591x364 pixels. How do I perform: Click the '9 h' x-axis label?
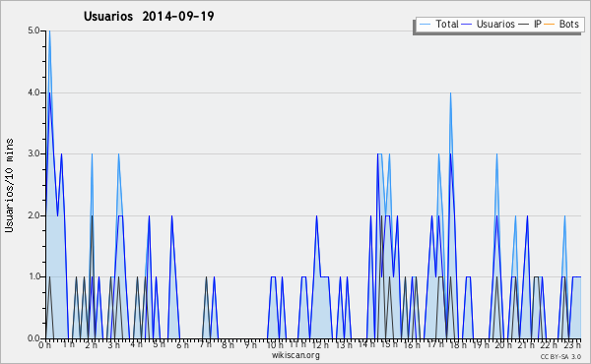[x=250, y=345]
